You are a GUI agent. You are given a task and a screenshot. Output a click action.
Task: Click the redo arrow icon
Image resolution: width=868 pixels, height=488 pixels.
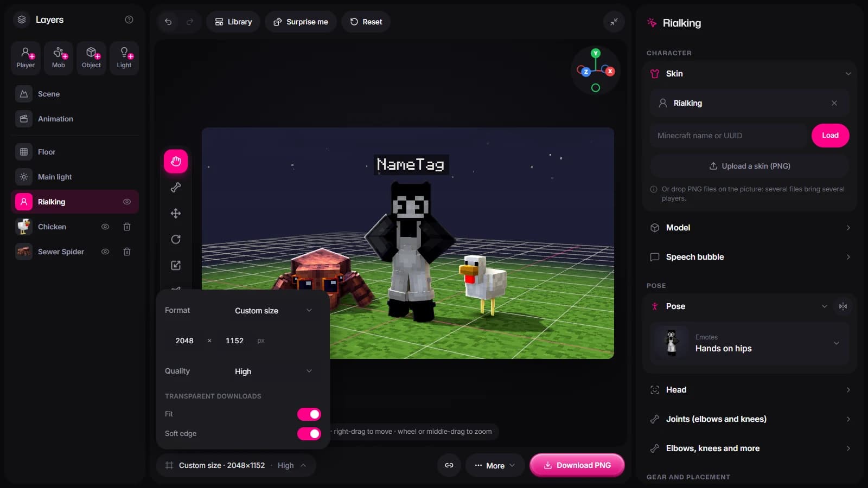click(x=190, y=22)
